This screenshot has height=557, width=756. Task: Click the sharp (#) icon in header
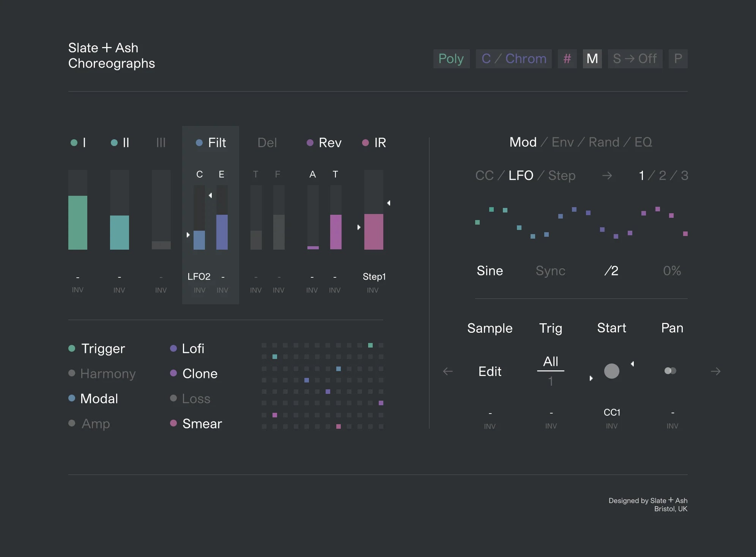click(567, 59)
